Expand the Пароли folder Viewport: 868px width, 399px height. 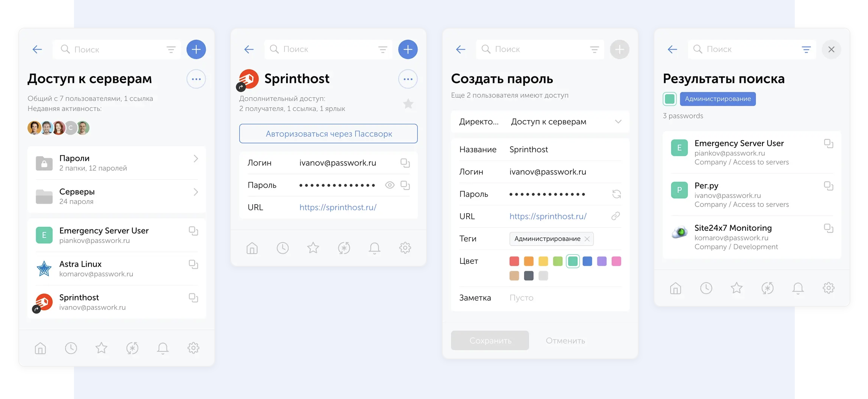click(x=196, y=159)
